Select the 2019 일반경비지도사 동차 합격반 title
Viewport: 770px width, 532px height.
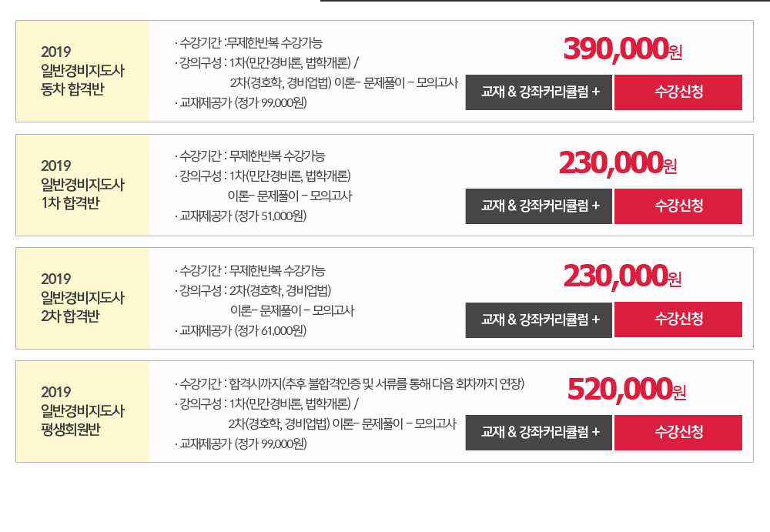pyautogui.click(x=82, y=71)
